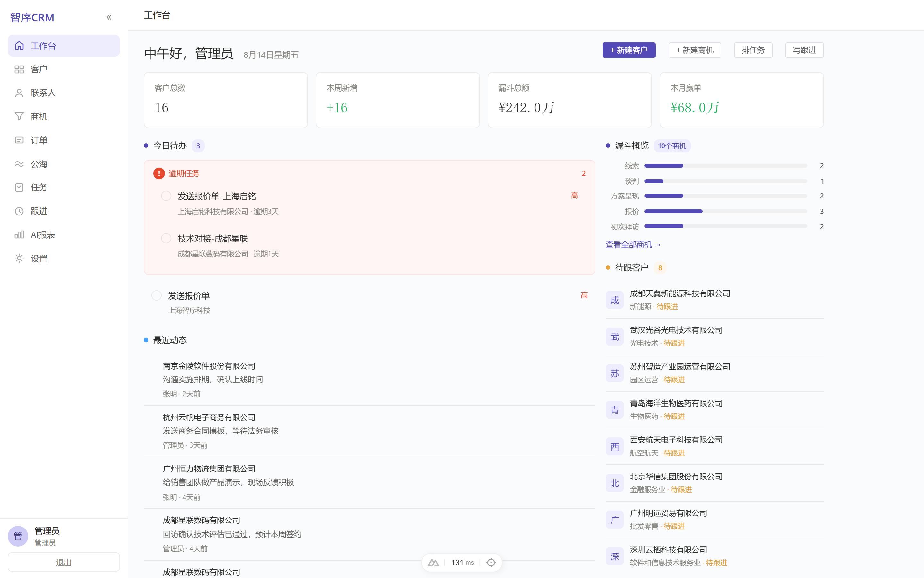Click the 漏斗总额 stat card

pyautogui.click(x=570, y=100)
